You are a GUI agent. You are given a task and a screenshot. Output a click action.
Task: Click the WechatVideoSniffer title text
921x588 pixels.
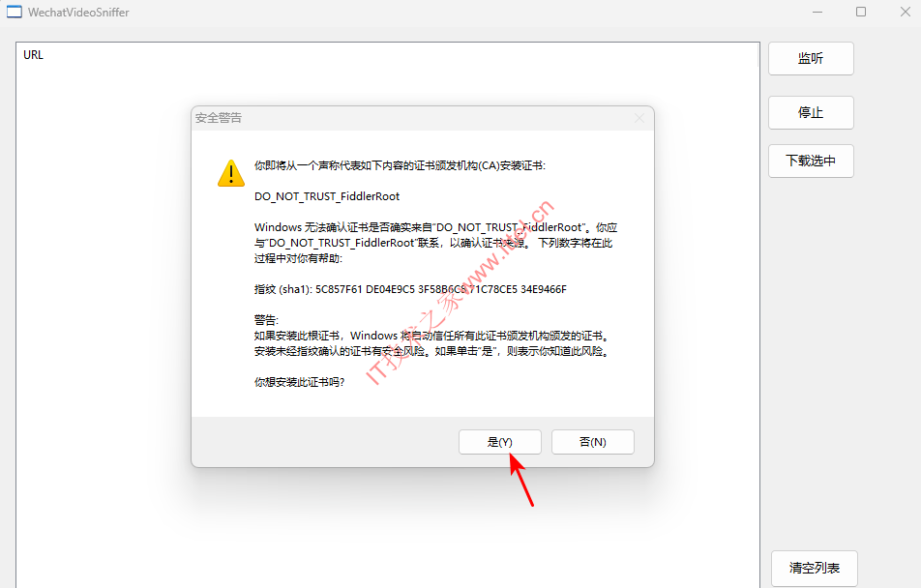tap(78, 13)
